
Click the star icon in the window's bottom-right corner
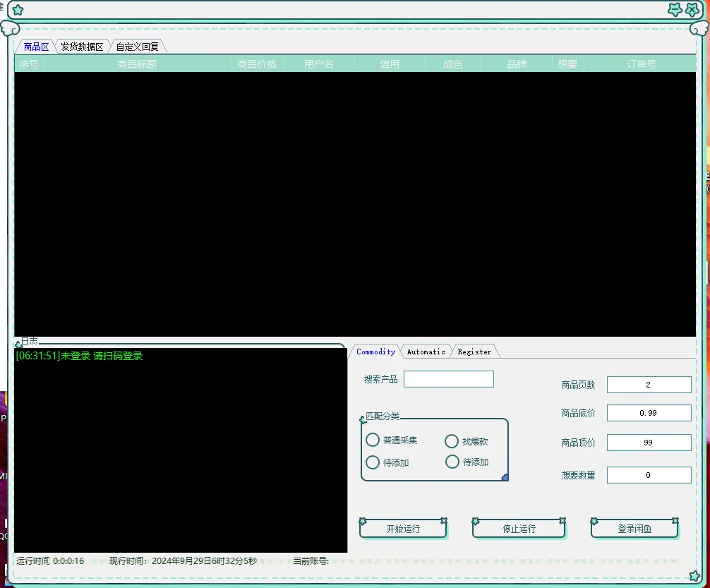[x=694, y=576]
